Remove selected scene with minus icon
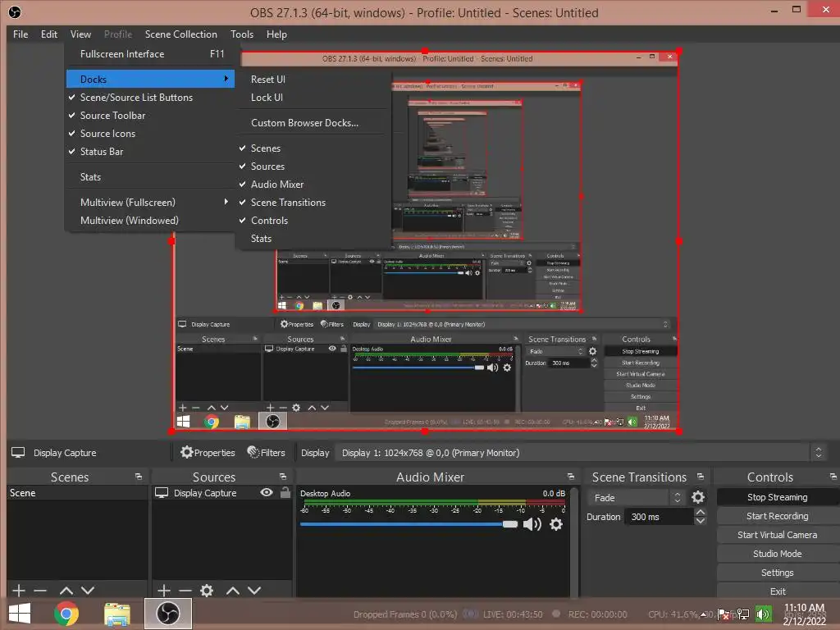This screenshot has width=840, height=630. (x=40, y=591)
